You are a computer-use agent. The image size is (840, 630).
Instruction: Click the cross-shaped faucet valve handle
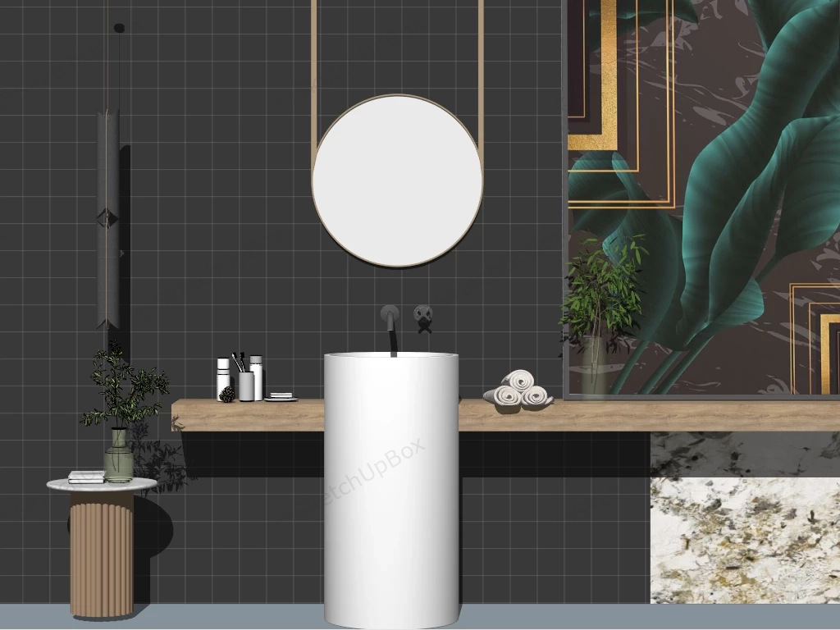click(x=423, y=317)
